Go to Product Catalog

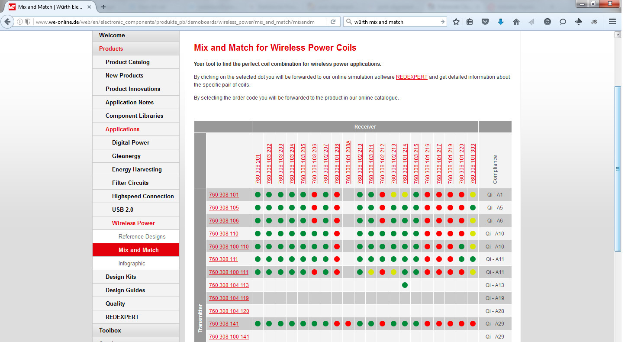point(136,62)
